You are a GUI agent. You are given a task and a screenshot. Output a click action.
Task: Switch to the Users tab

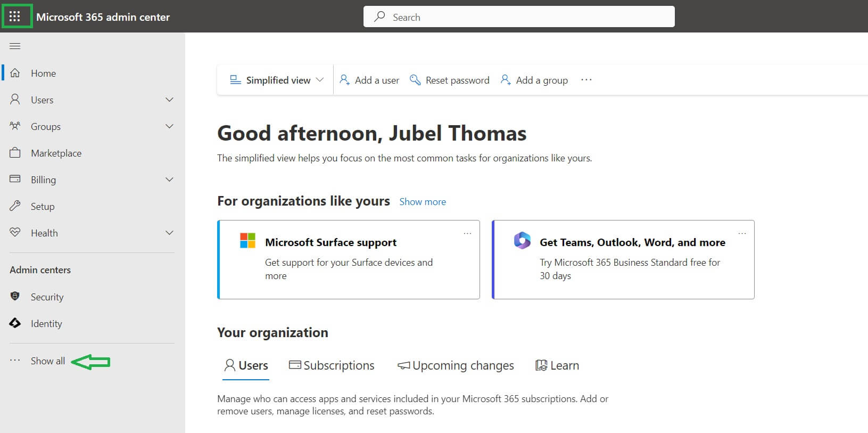click(246, 366)
